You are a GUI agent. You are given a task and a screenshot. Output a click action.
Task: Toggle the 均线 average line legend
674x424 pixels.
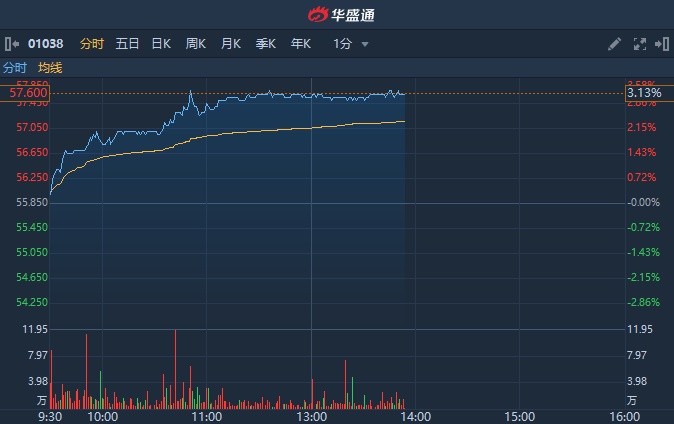(x=50, y=67)
